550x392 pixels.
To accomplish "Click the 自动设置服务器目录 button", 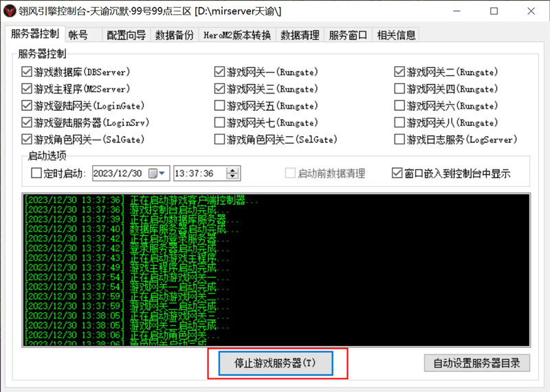I will (x=476, y=363).
